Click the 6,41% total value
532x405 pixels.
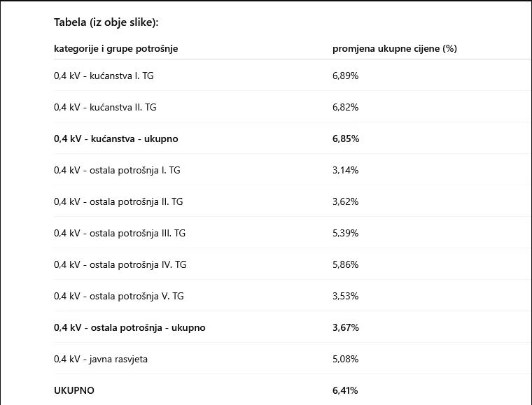pyautogui.click(x=346, y=390)
